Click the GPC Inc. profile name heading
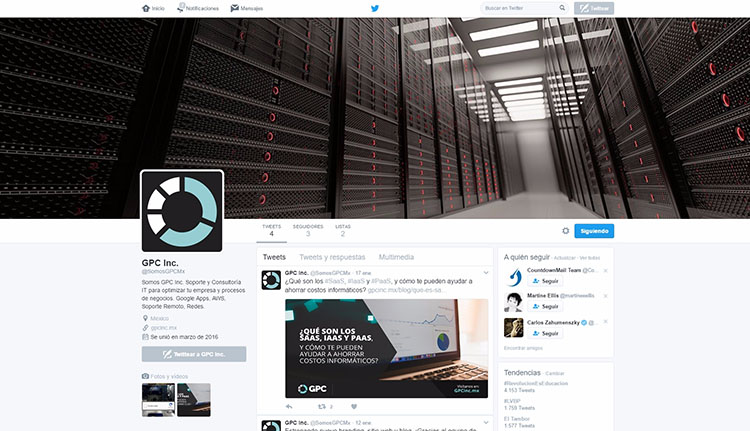This screenshot has height=431, width=750. pos(160,263)
